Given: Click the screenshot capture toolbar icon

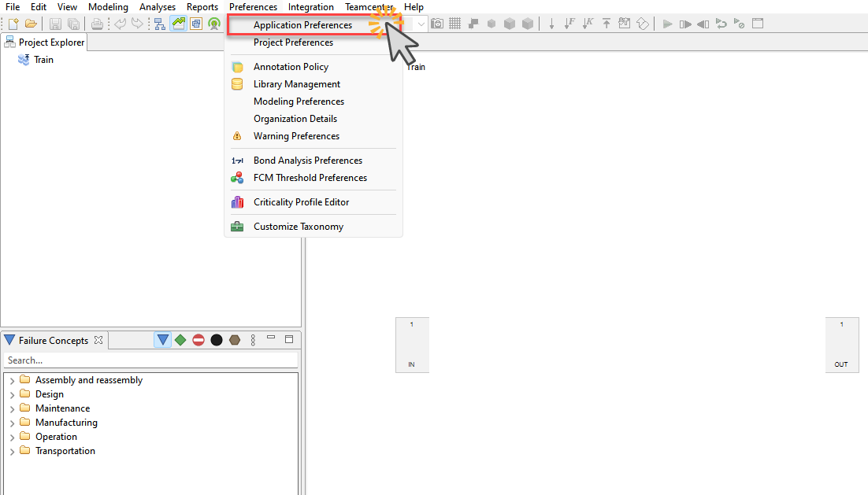Looking at the screenshot, I should pyautogui.click(x=436, y=23).
